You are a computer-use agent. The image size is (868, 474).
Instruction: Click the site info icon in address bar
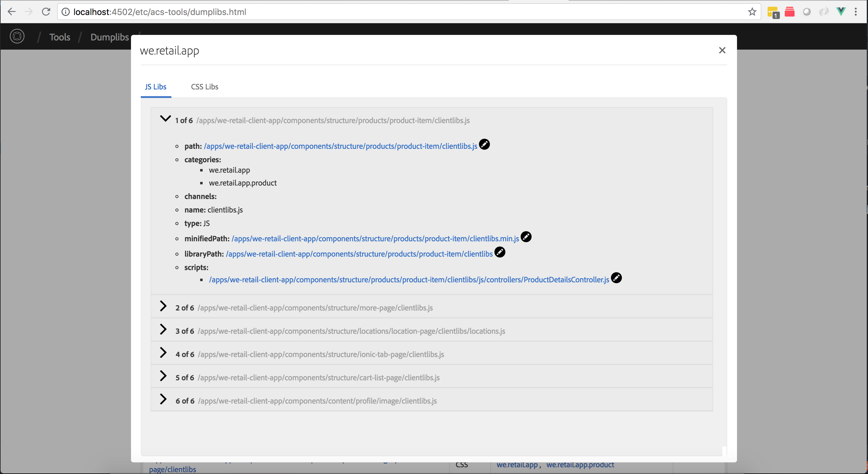(x=65, y=12)
